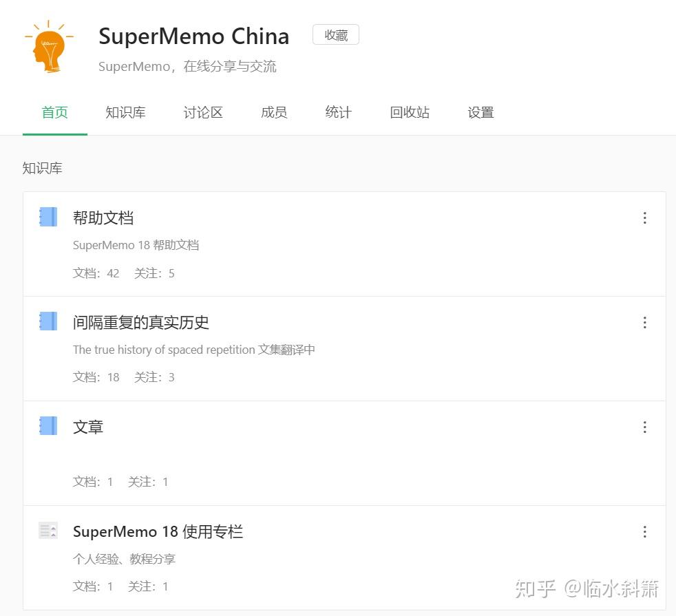Open the 设置 tab
The width and height of the screenshot is (676, 616).
point(480,112)
